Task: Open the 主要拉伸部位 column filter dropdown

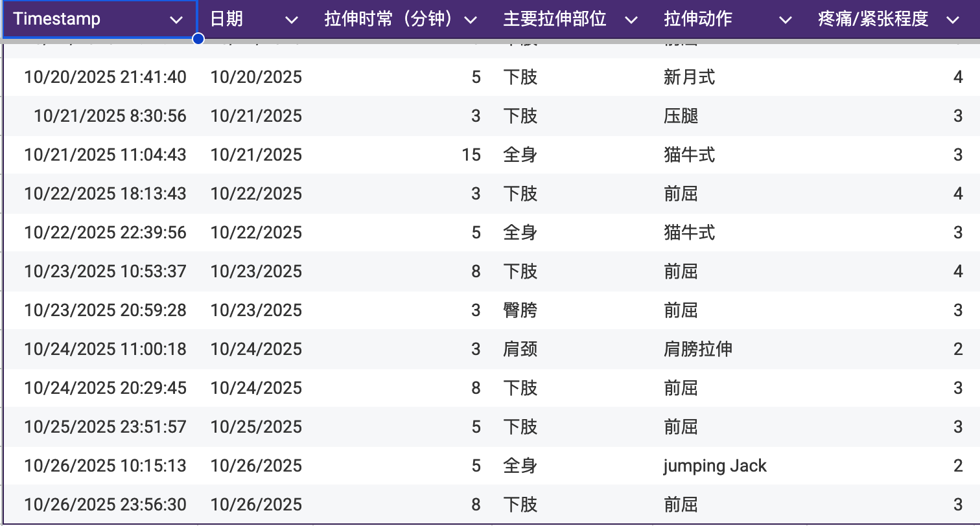Action: click(x=631, y=20)
